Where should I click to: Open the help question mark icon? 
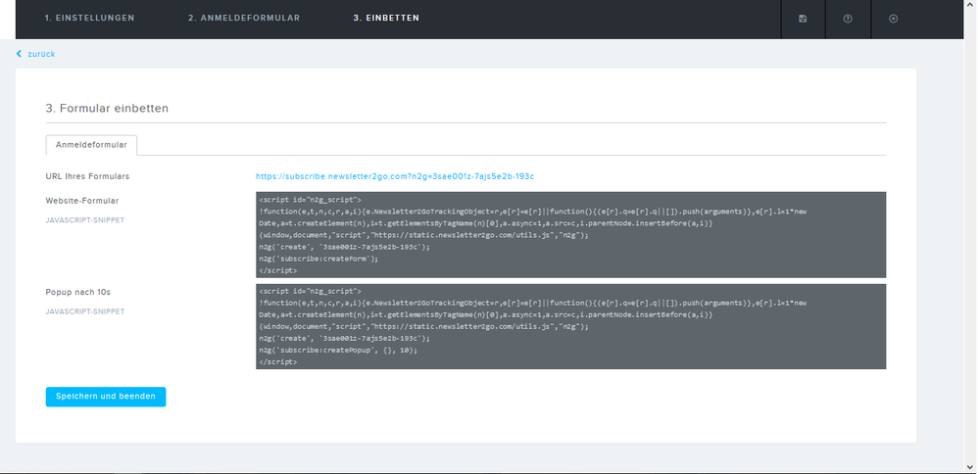click(848, 19)
